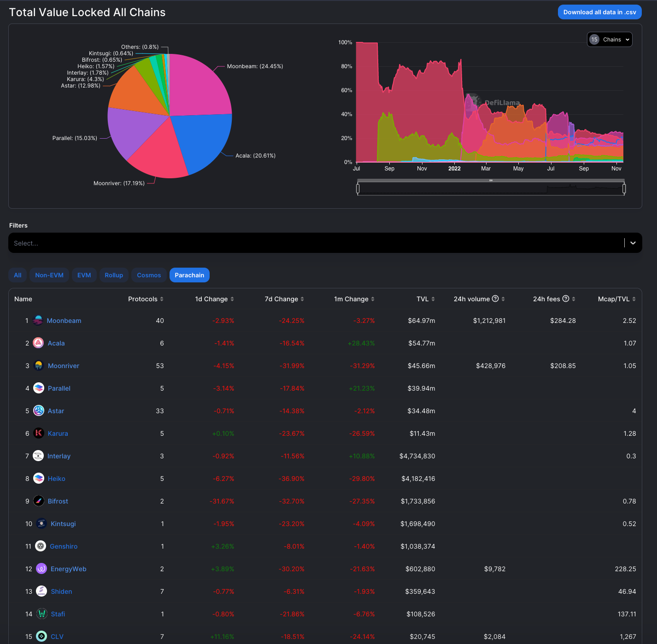657x644 pixels.
Task: Sort table by Mcap/TVL column arrows
Action: click(634, 299)
